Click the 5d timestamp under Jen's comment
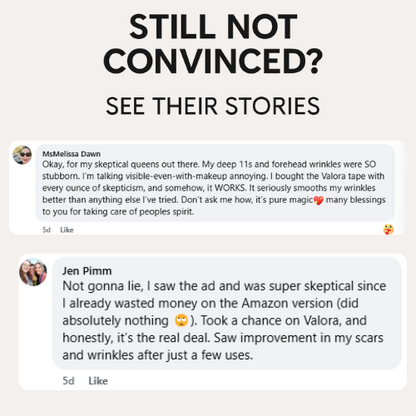 68,381
